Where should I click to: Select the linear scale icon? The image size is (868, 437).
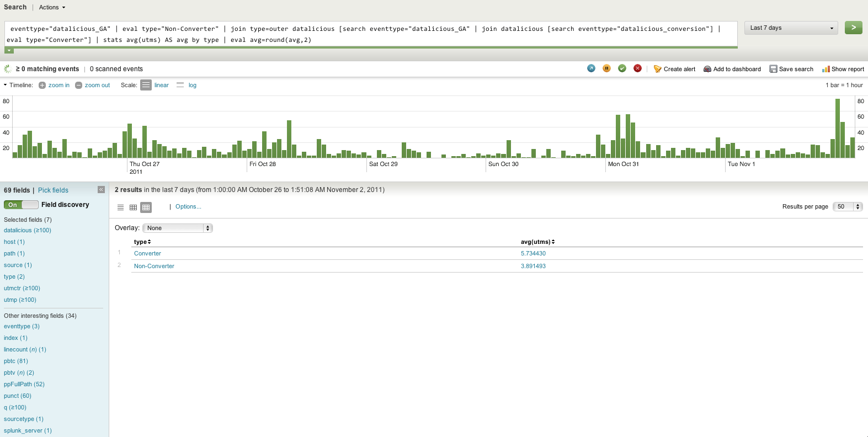[146, 85]
